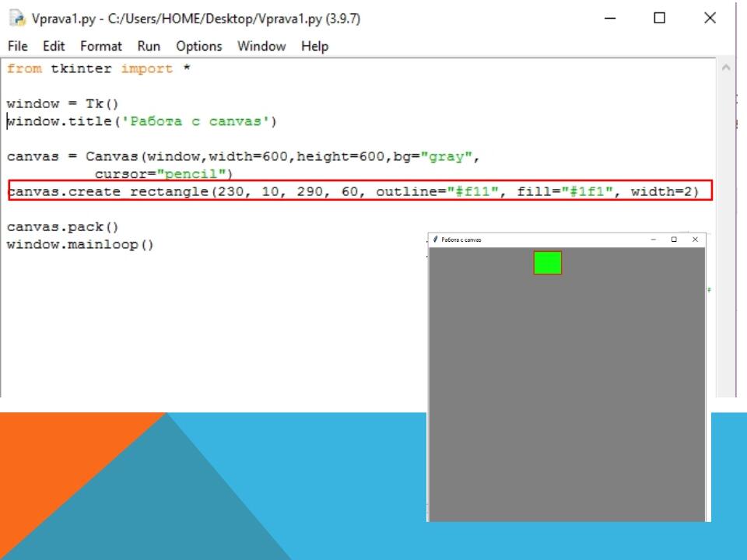Maximize the Работа с canvas preview window
Screen dimensions: 747x560
673,240
